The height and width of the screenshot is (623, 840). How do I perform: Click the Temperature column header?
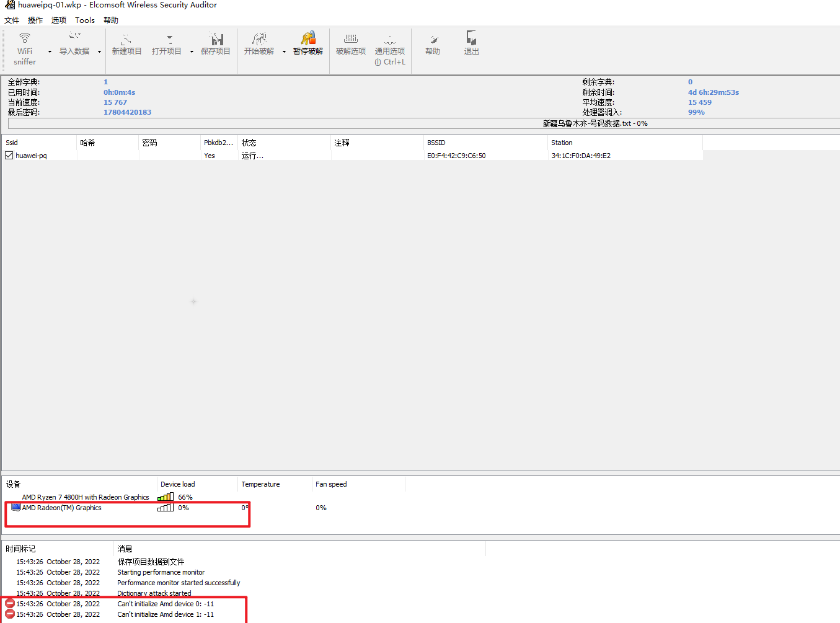coord(275,484)
